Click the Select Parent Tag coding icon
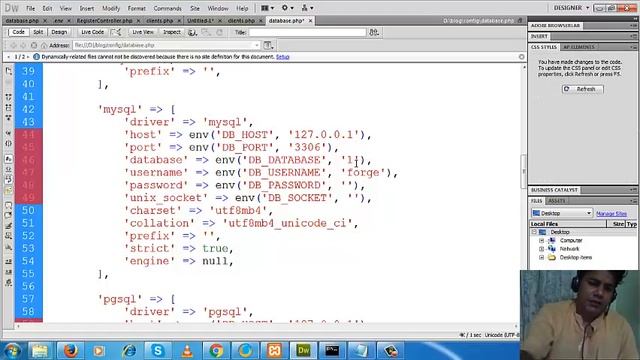Viewport: 640px width, 360px height. (x=9, y=133)
